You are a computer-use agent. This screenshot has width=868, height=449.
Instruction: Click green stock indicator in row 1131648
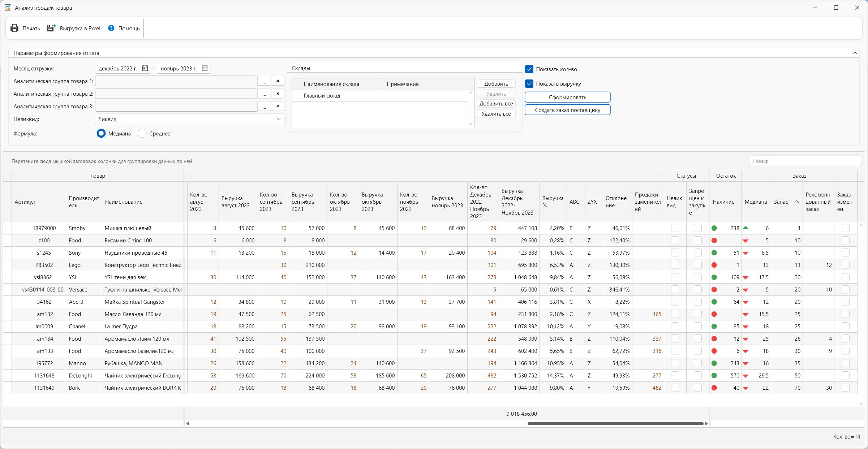714,376
